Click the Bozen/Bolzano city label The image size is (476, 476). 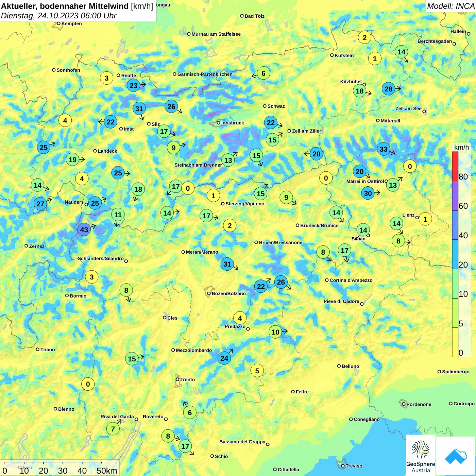point(228,293)
